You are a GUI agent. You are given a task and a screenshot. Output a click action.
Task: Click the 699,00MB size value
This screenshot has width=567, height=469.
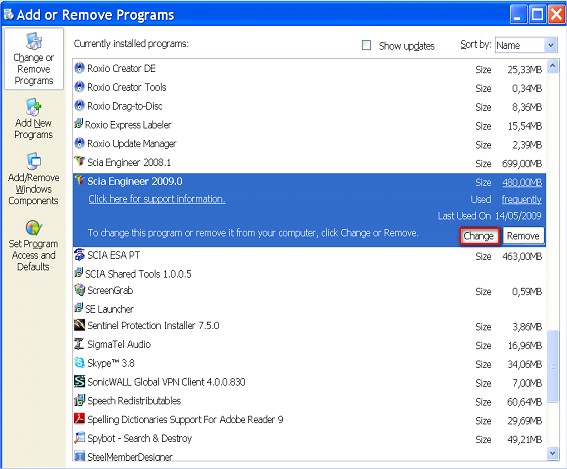pos(522,164)
